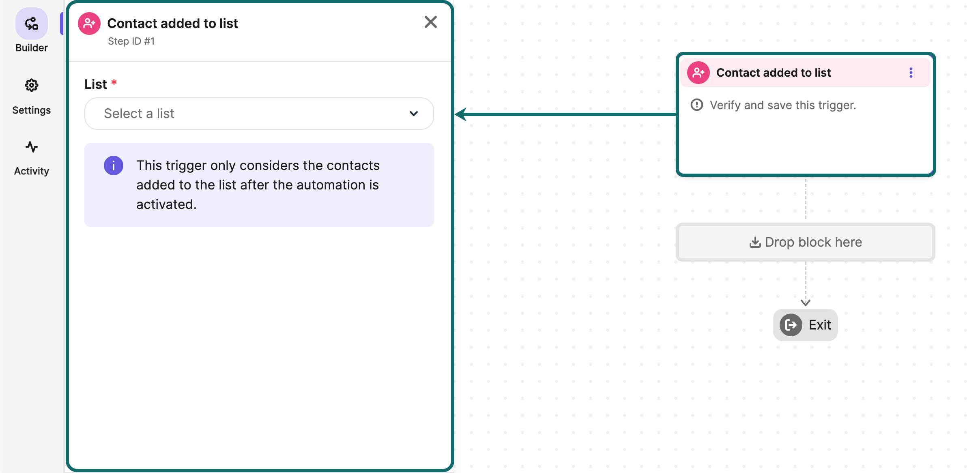Open the Activity section
Viewport: 980px width, 473px height.
point(32,158)
